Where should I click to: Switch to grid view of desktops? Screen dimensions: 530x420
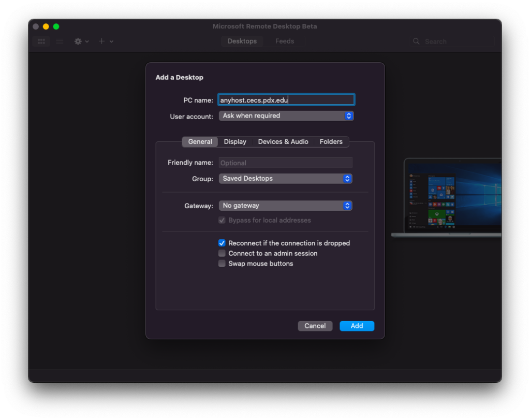pyautogui.click(x=41, y=41)
